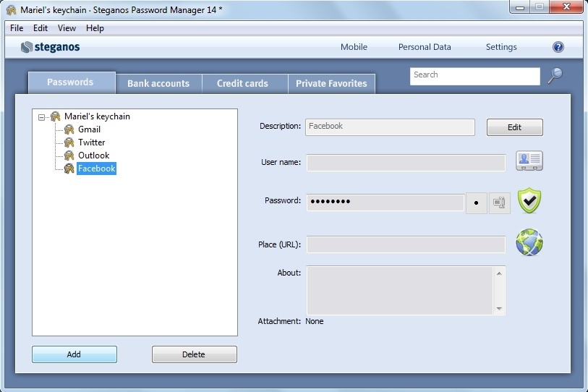The image size is (588, 392).
Task: Click the User name field
Action: pyautogui.click(x=406, y=163)
